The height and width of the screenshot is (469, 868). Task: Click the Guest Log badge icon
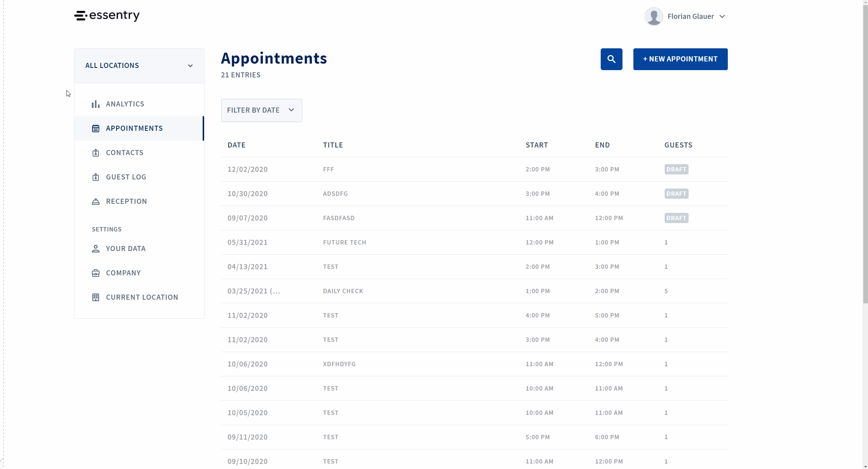click(x=96, y=177)
